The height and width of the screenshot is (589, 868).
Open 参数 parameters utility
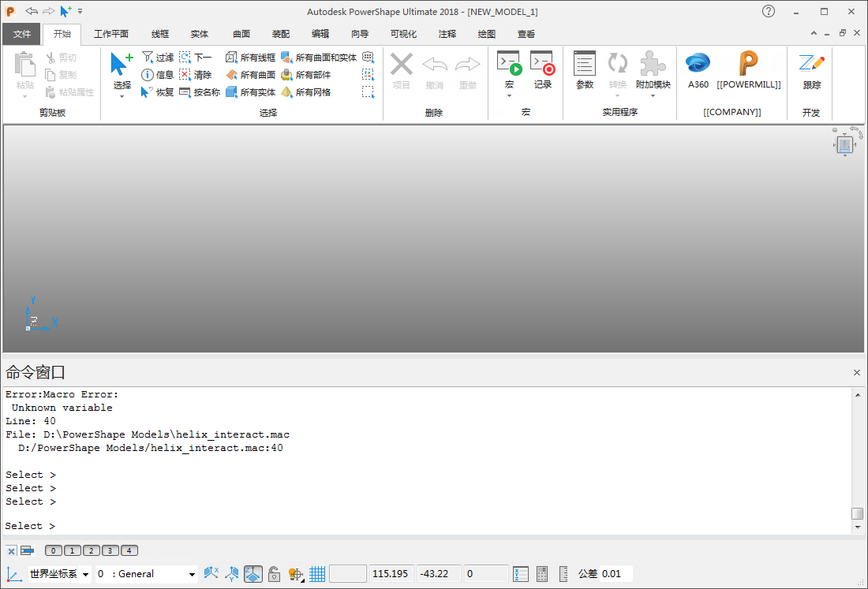(585, 70)
